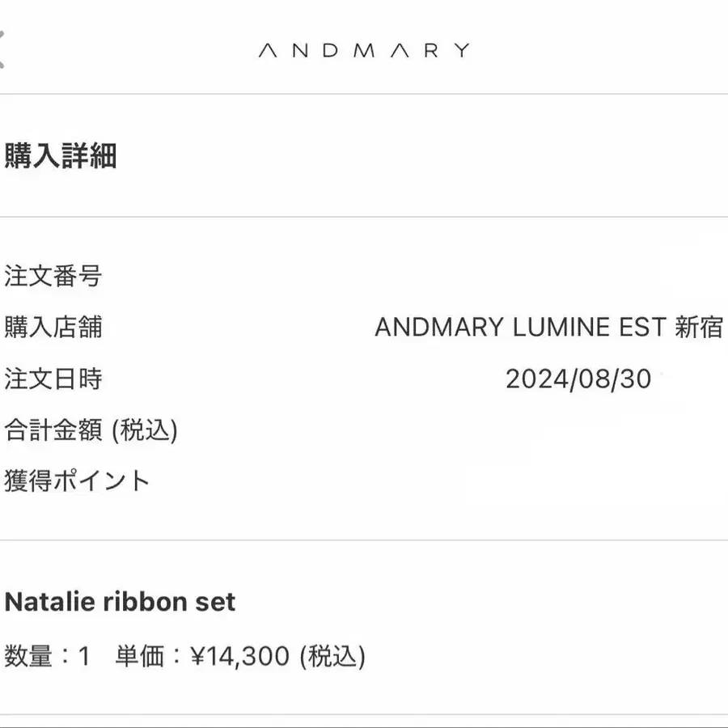
Task: Click the 注文番号 label
Action: (53, 277)
